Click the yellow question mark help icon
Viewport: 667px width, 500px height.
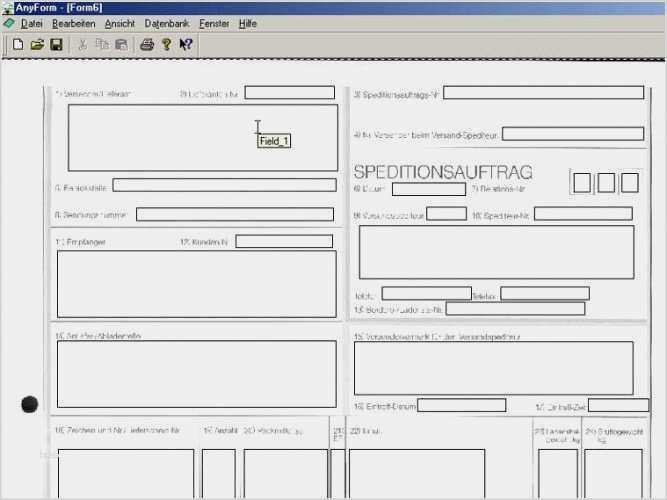click(167, 44)
